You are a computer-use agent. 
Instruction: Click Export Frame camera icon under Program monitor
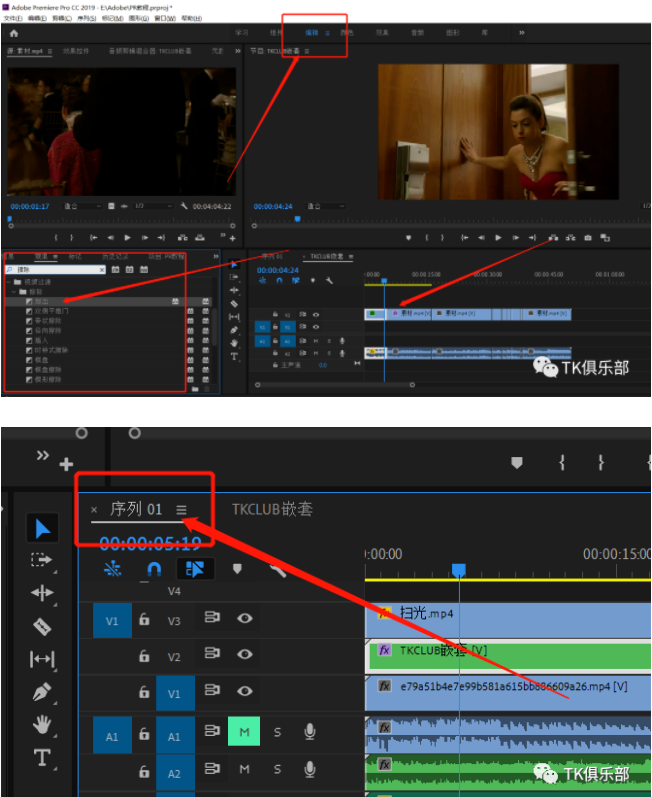coord(588,237)
